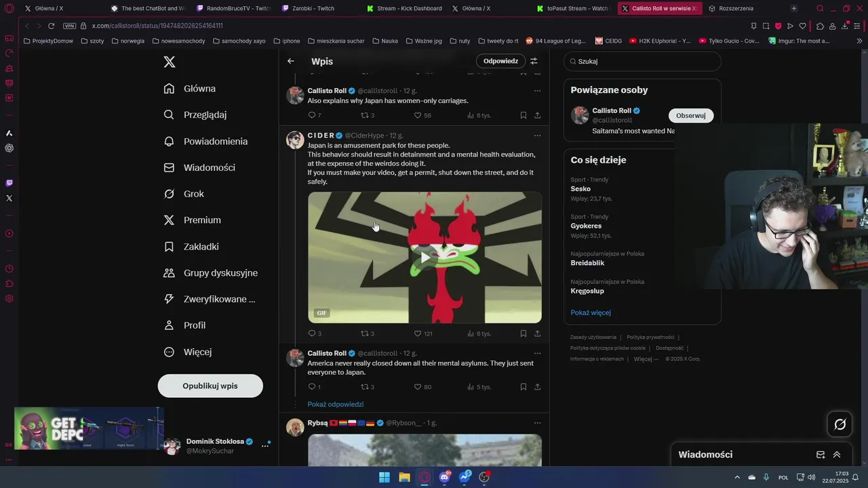Viewport: 868px width, 488px height.
Task: Bookmark the CIDER post
Action: [x=524, y=333]
